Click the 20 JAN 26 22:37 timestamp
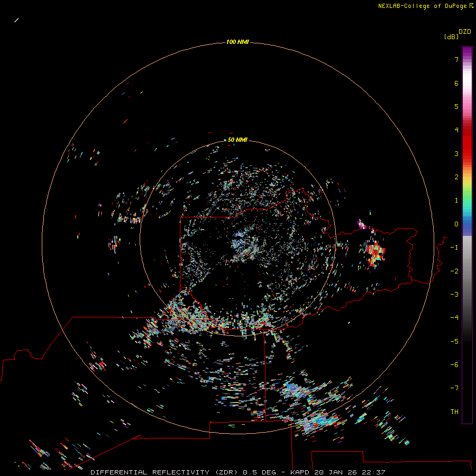The width and height of the screenshot is (476, 476). pyautogui.click(x=350, y=472)
